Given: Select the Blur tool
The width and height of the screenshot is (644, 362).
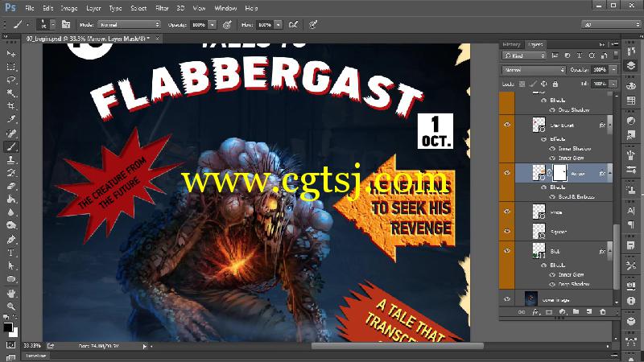Looking at the screenshot, I should point(11,212).
